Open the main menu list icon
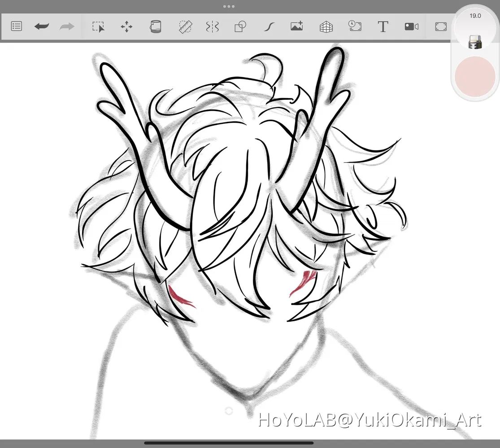500x448 pixels. pyautogui.click(x=16, y=26)
